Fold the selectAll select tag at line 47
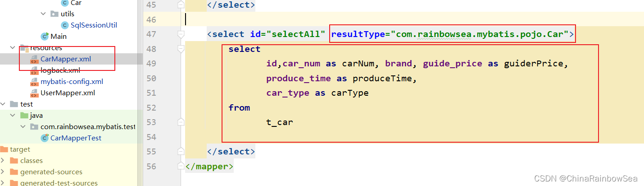This screenshot has width=644, height=186. click(181, 34)
